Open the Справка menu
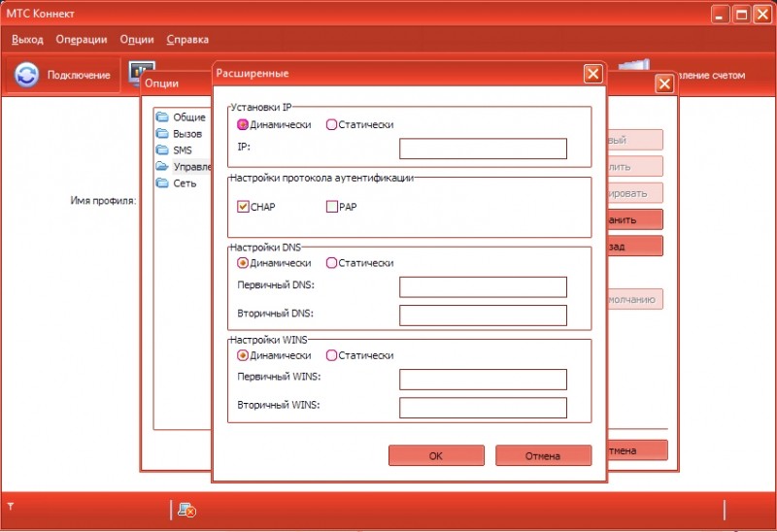The height and width of the screenshot is (532, 777). (187, 40)
